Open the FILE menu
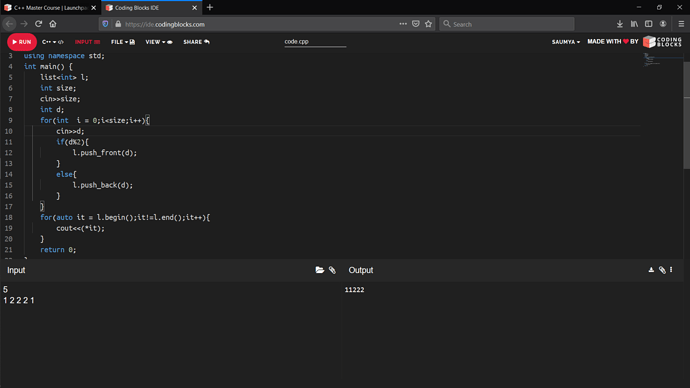Viewport: 690px width, 388px height. pos(123,42)
